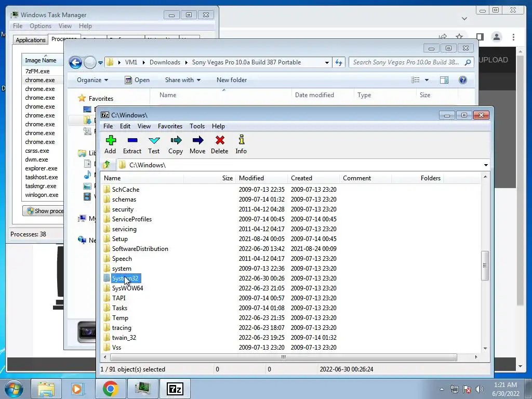Click the Chrome bookmark star icon
Viewport: 532px width, 399px height.
point(459,37)
